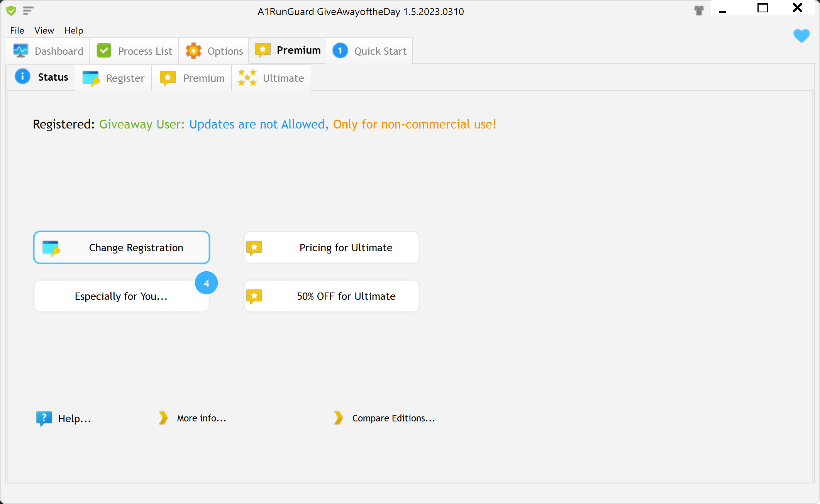Switch to the Dashboard tab
This screenshot has width=820, height=504.
click(x=48, y=51)
